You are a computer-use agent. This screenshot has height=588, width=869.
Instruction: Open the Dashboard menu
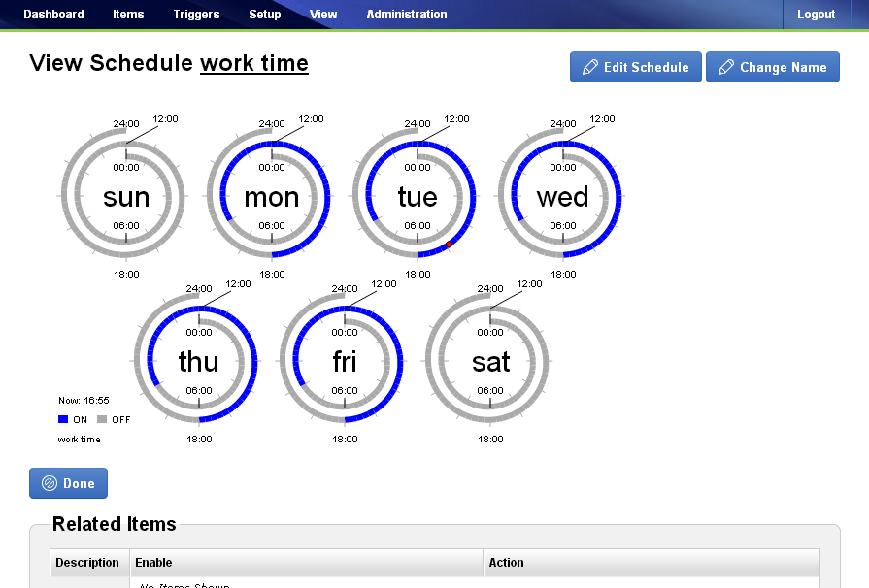click(x=53, y=15)
